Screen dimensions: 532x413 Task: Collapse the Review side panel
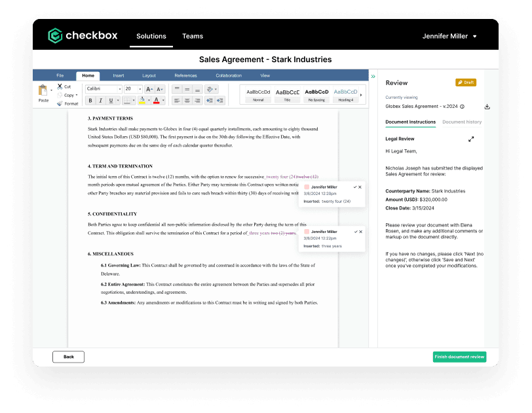pos(373,77)
